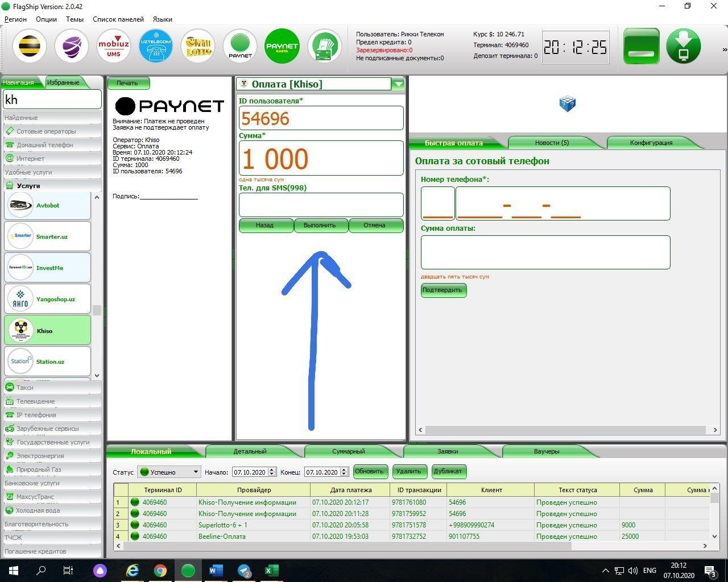Open the Статус Успешно dropdown
728x582 pixels.
pyautogui.click(x=169, y=472)
